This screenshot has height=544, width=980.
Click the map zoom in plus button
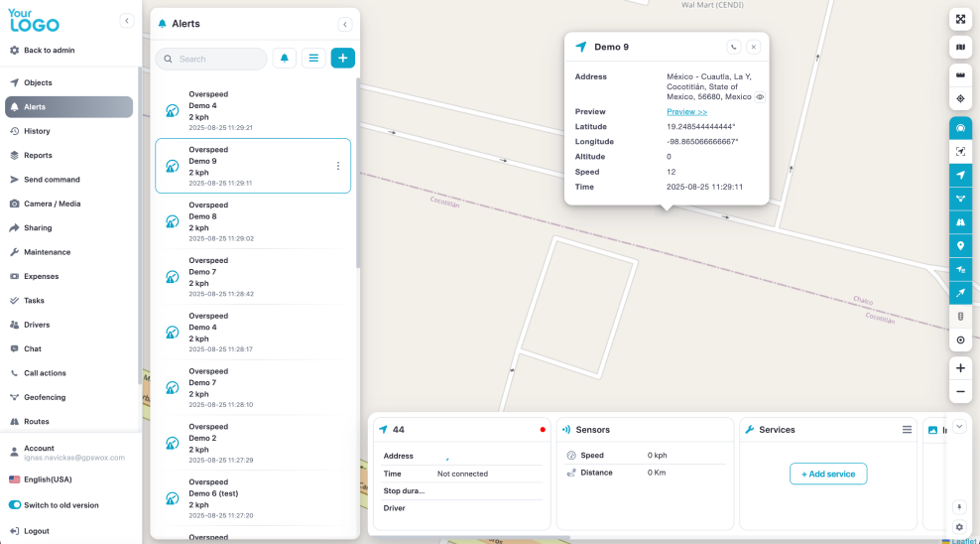coord(960,368)
